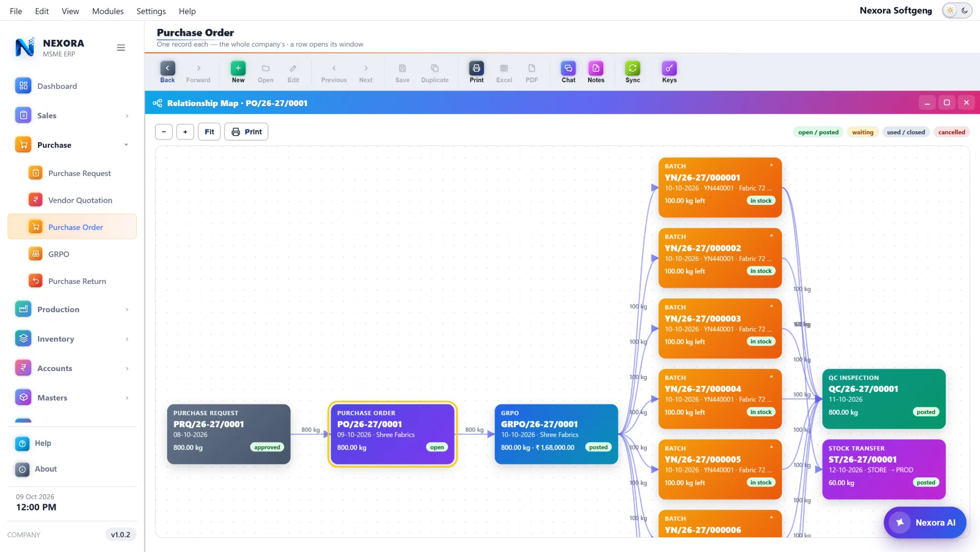Click the used / closed legend chip
Screen dimensions: 980x552
pyautogui.click(x=905, y=132)
